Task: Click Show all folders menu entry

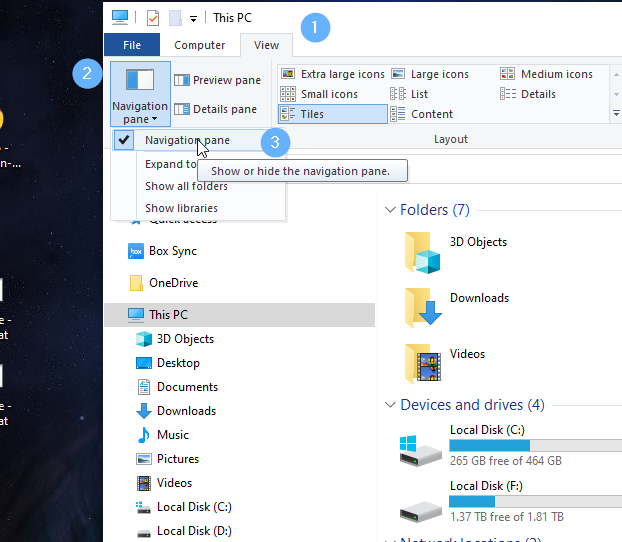Action: pos(186,186)
